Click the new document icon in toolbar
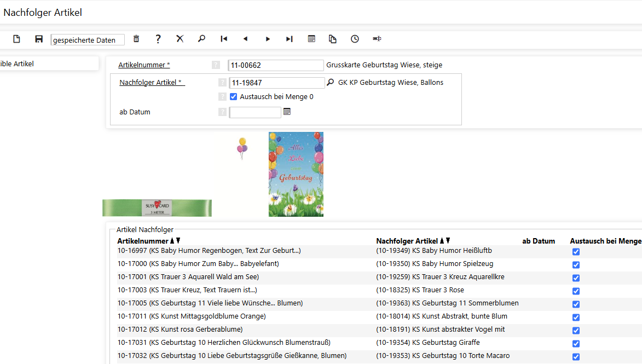The width and height of the screenshot is (642, 364). point(16,39)
